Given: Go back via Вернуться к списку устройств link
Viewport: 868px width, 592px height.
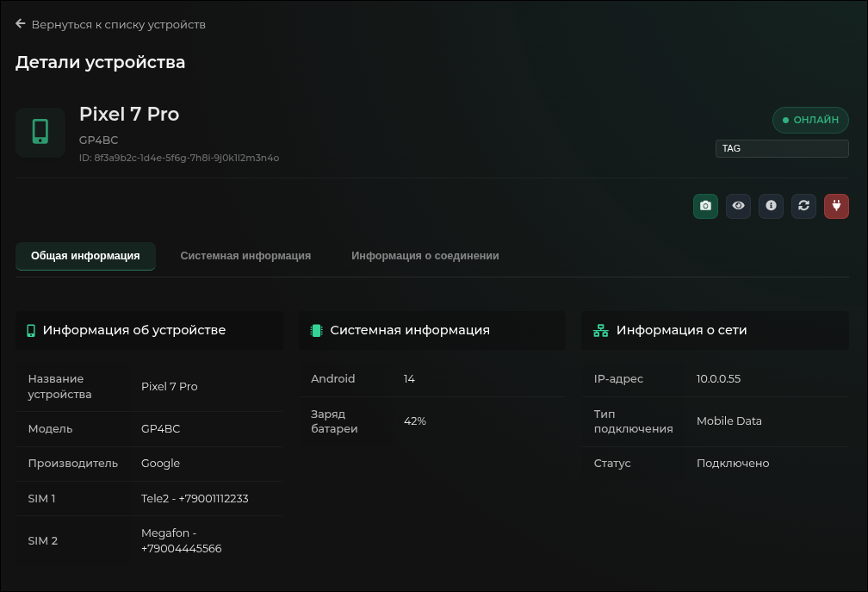Looking at the screenshot, I should tap(118, 24).
